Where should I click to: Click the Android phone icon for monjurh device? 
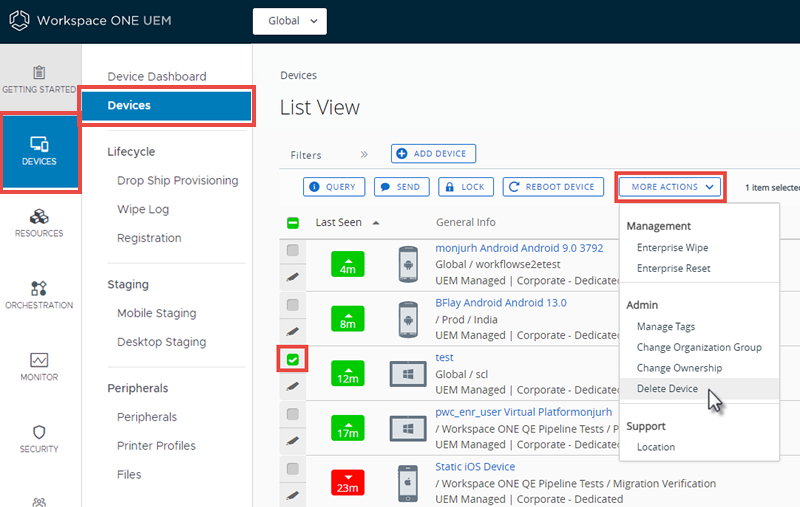(408, 264)
